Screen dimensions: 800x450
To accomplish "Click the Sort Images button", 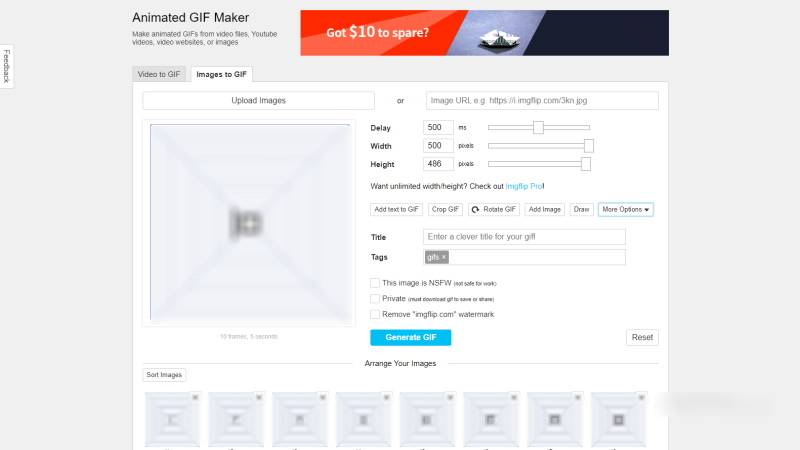I will tap(164, 375).
